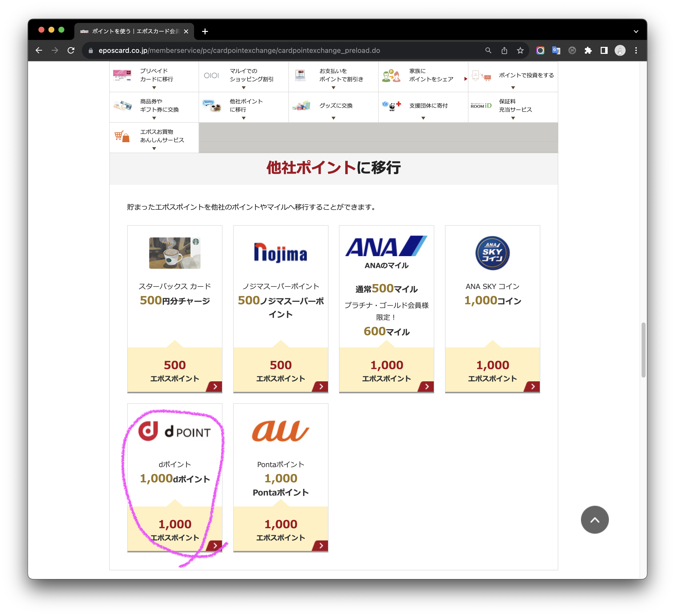Click the OIOI Marui logo icon
675x616 pixels.
click(x=211, y=75)
